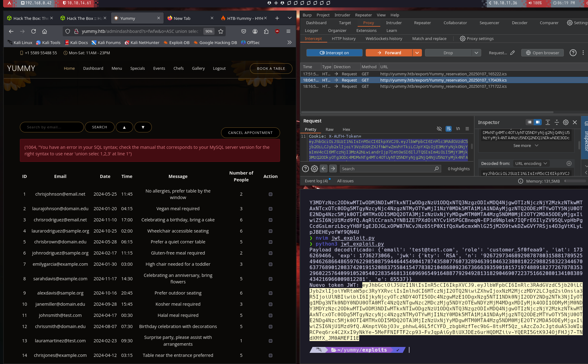Expand all Inspector sections icon
Image resolution: width=588 pixels, height=364 pixels.
pyautogui.click(x=548, y=122)
